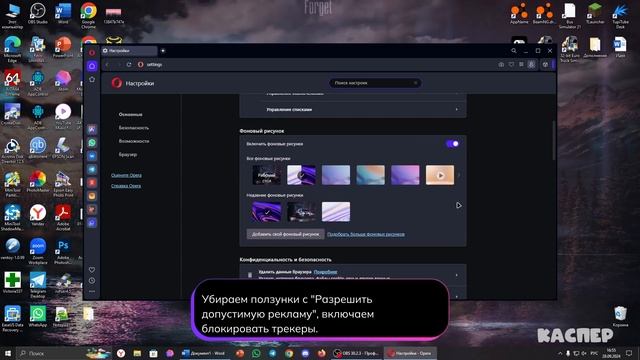Switch to the Word document taskbar item
640x360 pixels.
[x=204, y=353]
